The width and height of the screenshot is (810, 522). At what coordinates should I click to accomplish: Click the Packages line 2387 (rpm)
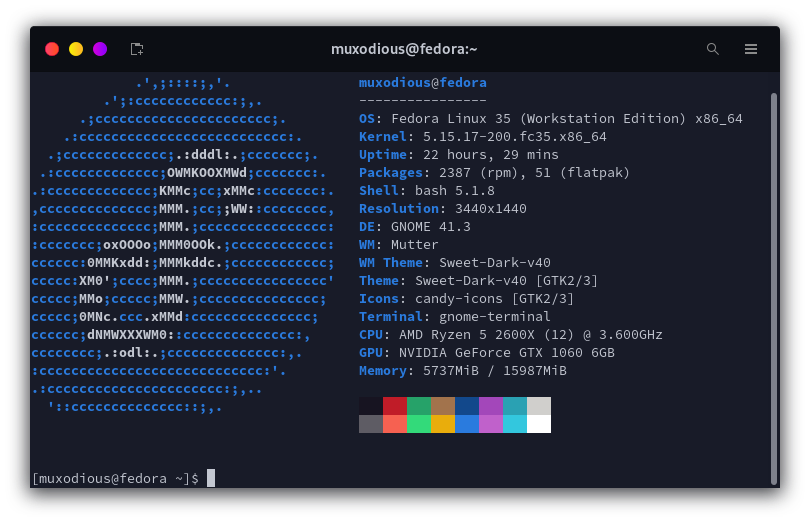(494, 173)
